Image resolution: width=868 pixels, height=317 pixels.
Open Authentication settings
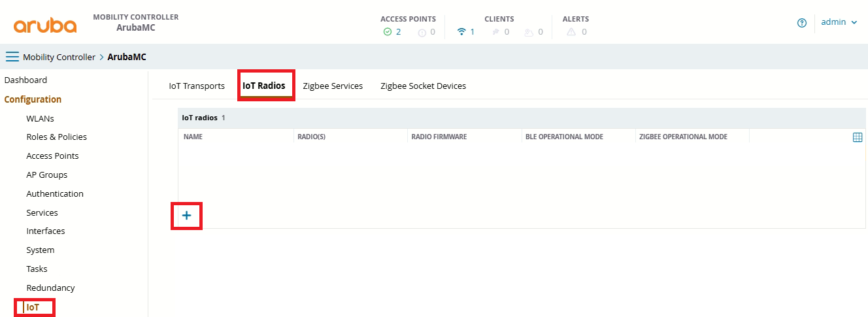point(55,193)
